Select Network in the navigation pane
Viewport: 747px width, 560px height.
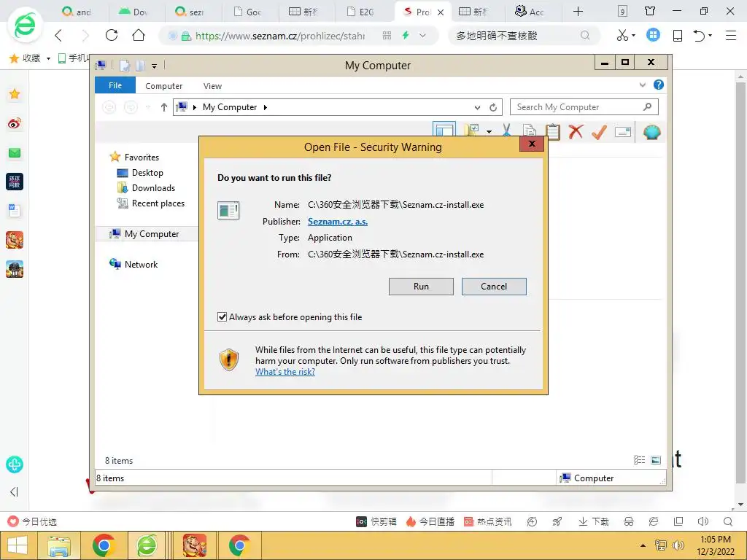[x=141, y=264]
